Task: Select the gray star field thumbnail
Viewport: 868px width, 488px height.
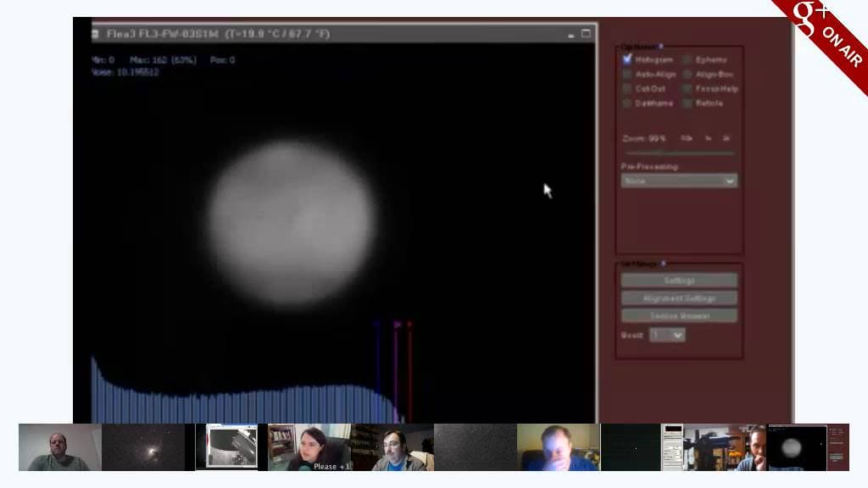Action: point(476,447)
